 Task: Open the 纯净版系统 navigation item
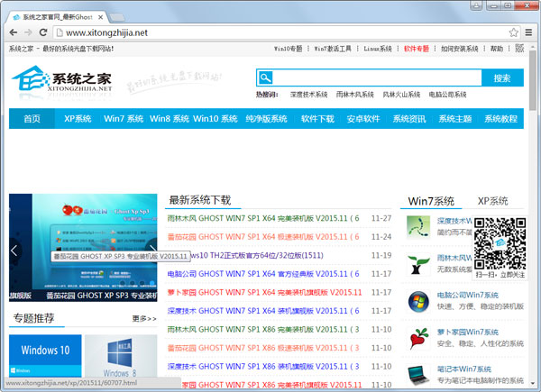click(266, 119)
